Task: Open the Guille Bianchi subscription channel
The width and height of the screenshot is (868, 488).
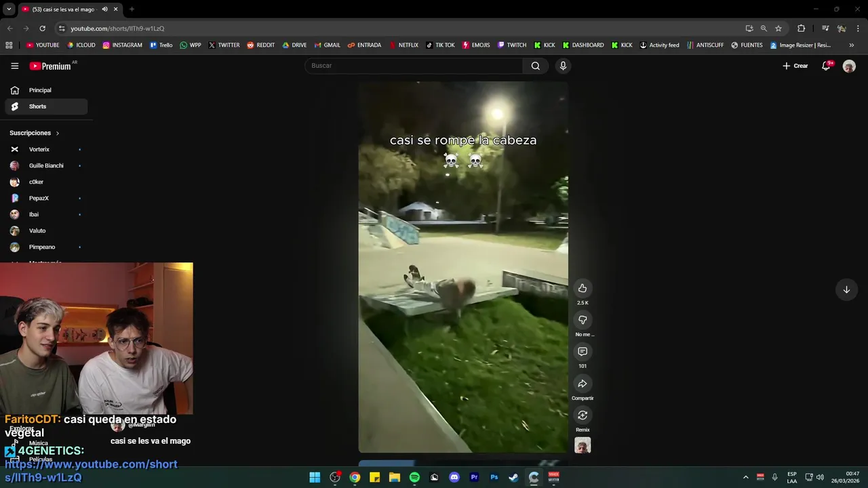Action: pyautogui.click(x=46, y=165)
